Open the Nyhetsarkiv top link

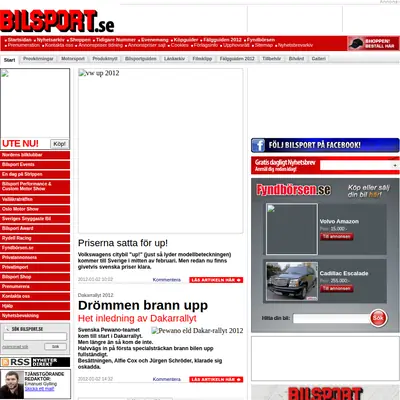click(x=51, y=40)
